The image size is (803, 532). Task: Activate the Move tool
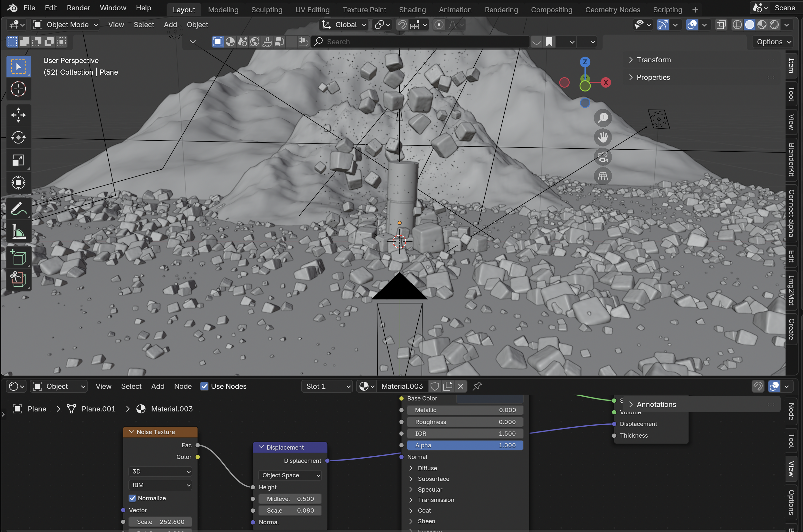click(x=18, y=115)
